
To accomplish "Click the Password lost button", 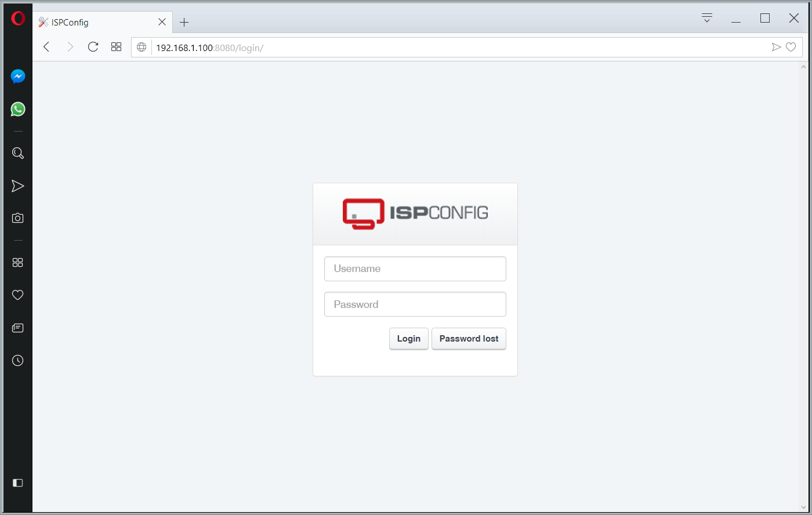I will coord(469,339).
